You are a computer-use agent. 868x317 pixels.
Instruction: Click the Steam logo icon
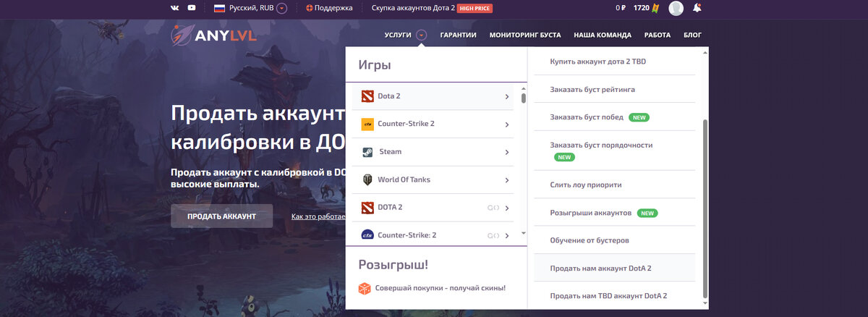pos(367,152)
